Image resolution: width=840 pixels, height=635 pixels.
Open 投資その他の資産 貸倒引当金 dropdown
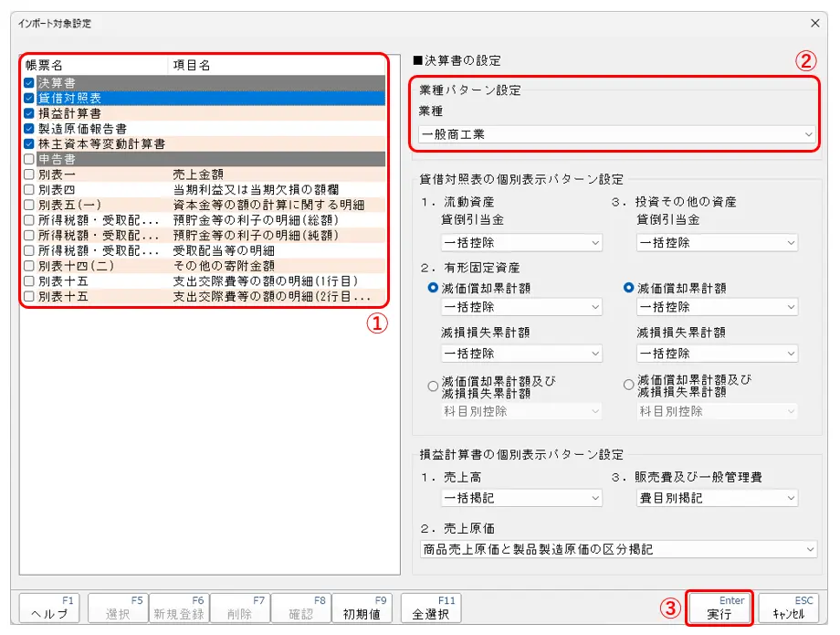717,243
